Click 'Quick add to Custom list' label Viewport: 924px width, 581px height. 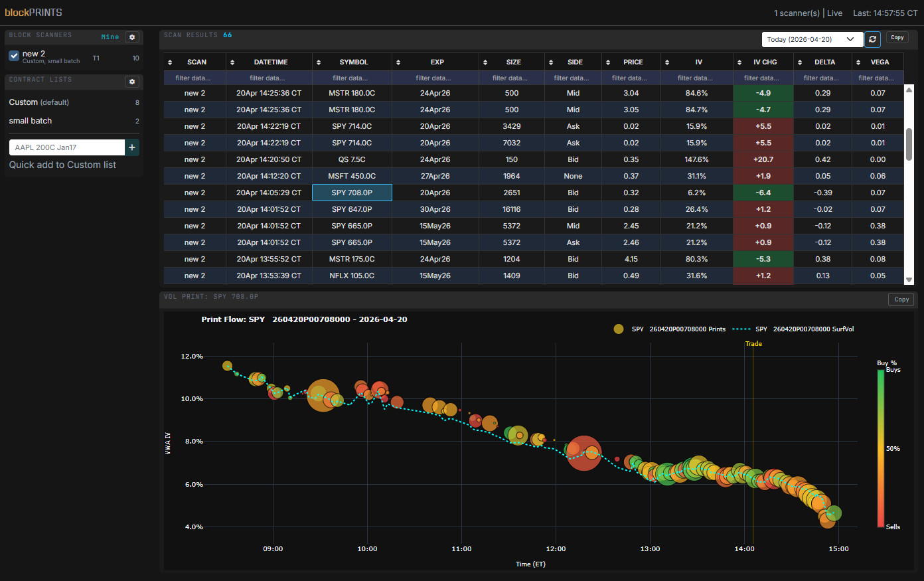(62, 165)
